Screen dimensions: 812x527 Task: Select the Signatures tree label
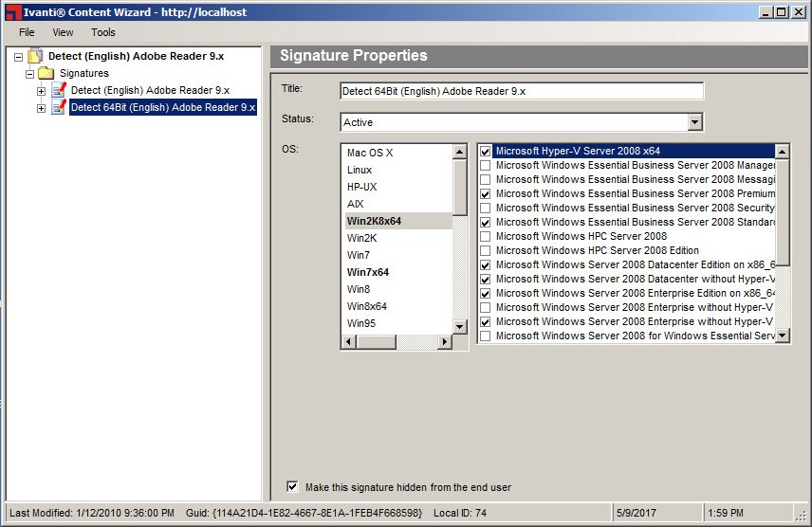click(83, 73)
